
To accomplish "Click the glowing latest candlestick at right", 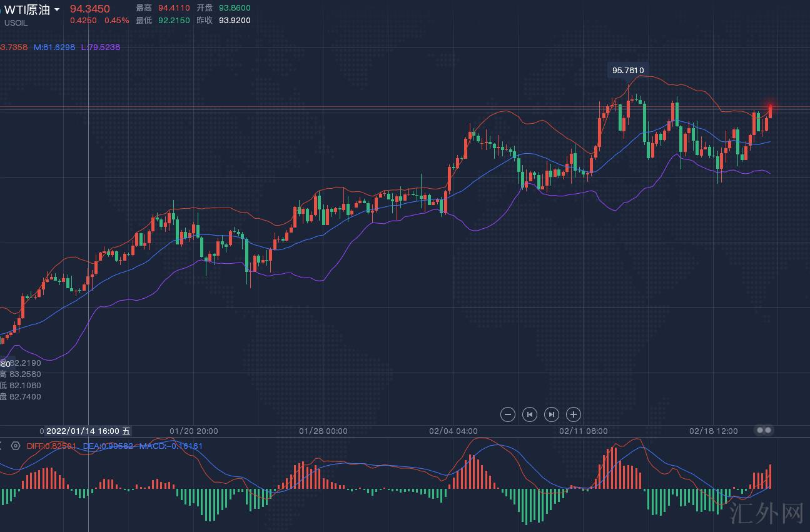I will [771, 111].
